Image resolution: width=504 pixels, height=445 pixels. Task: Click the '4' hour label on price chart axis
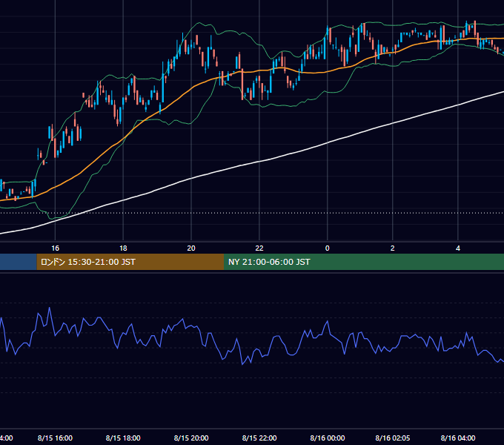click(x=458, y=248)
